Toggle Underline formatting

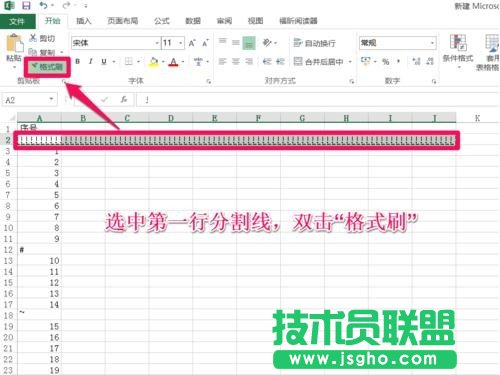pyautogui.click(x=104, y=61)
